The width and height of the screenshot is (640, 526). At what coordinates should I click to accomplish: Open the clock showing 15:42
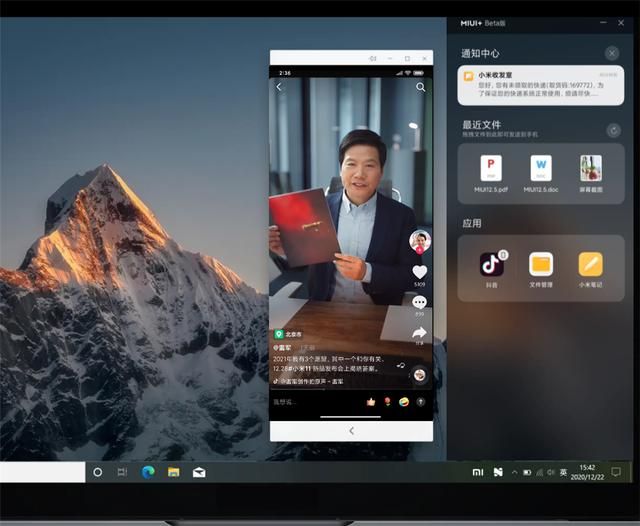tap(587, 472)
